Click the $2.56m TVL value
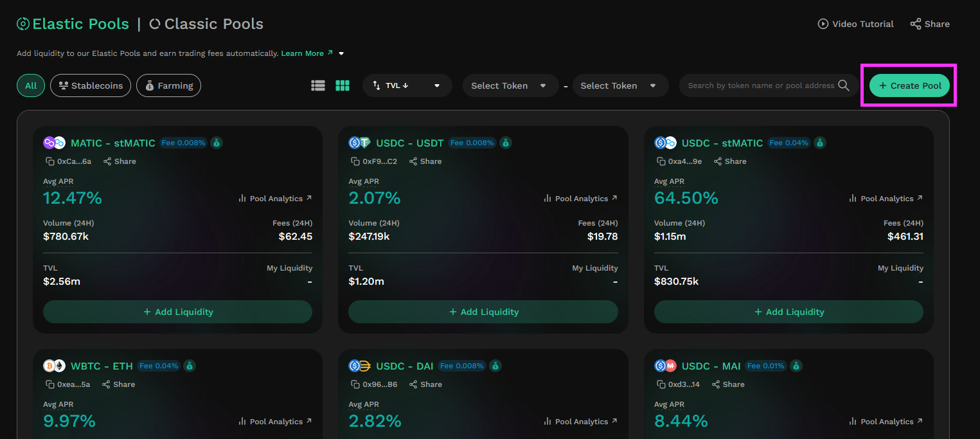The height and width of the screenshot is (439, 980). [x=62, y=281]
